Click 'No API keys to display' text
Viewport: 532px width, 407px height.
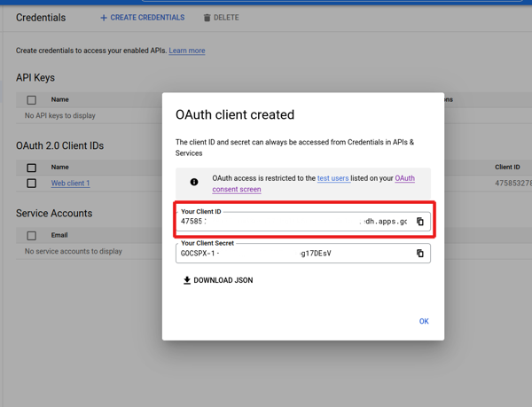pyautogui.click(x=60, y=115)
